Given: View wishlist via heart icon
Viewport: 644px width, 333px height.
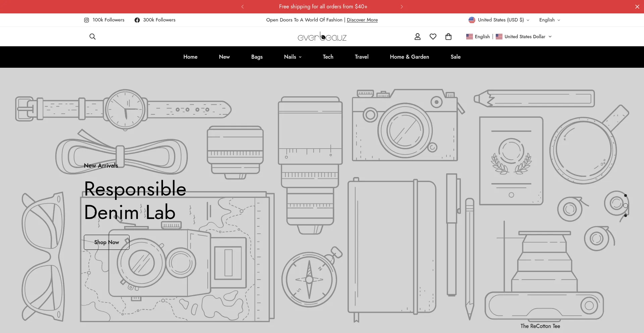Looking at the screenshot, I should [433, 37].
